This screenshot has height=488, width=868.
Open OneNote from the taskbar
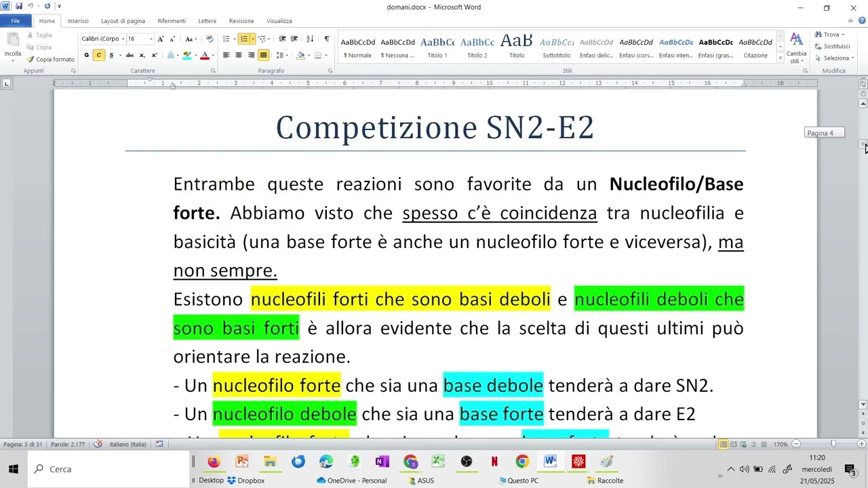pos(382,462)
